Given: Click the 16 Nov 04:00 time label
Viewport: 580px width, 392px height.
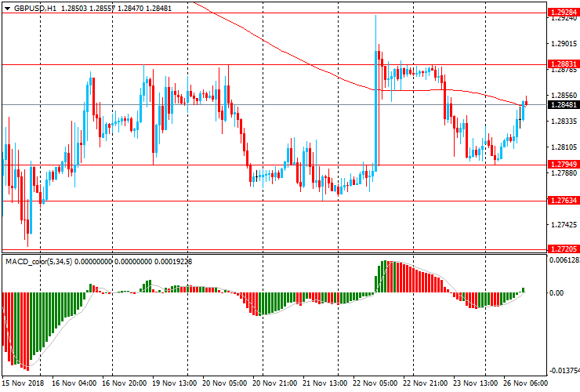Looking at the screenshot, I should (x=74, y=383).
